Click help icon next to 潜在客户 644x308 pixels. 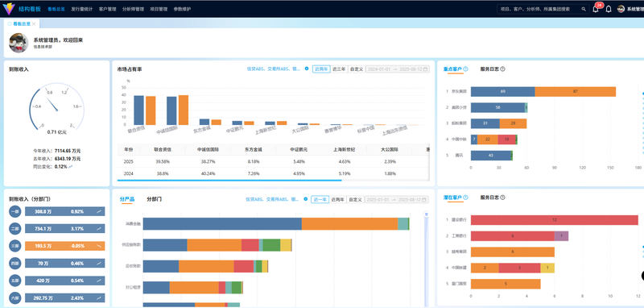tap(466, 198)
